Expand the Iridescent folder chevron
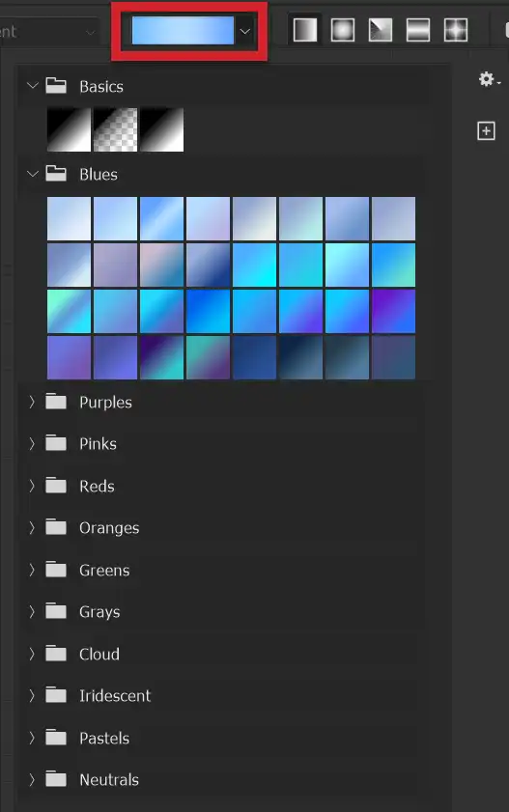 (x=32, y=695)
